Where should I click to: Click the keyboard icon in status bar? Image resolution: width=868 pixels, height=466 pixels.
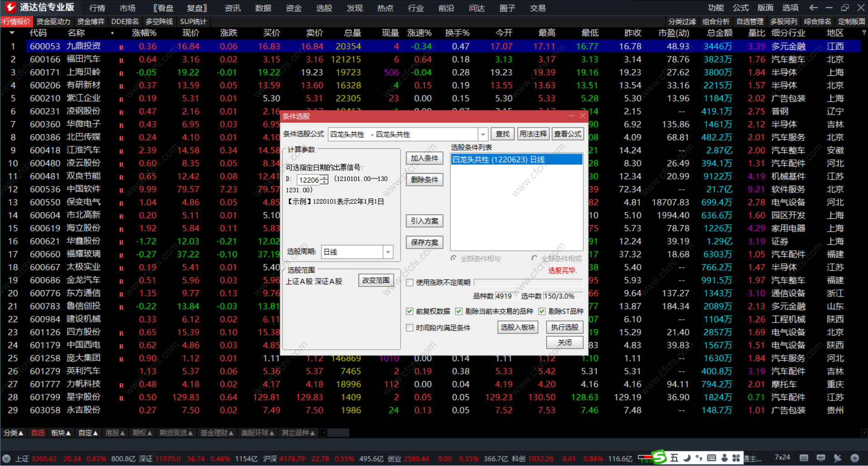click(804, 458)
